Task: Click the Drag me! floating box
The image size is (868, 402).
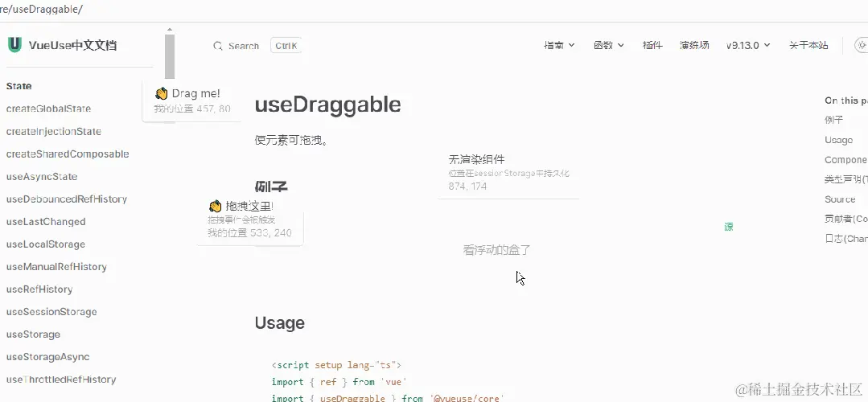Action: [x=191, y=100]
